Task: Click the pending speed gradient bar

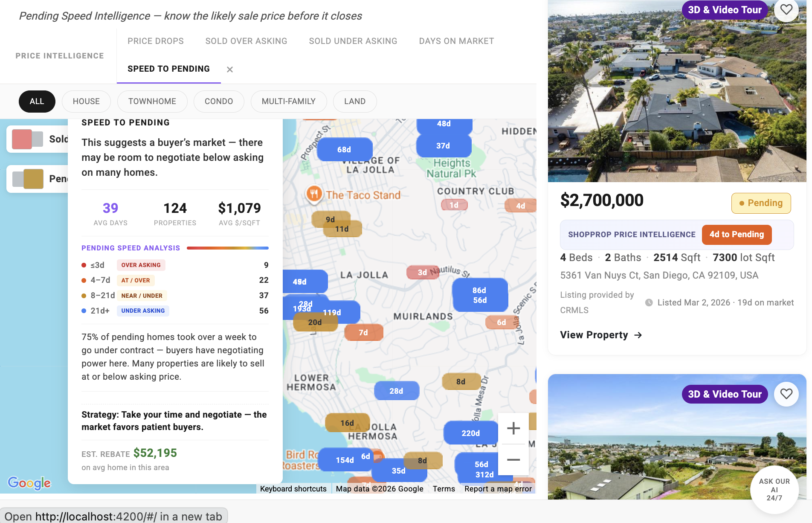Action: pos(228,248)
